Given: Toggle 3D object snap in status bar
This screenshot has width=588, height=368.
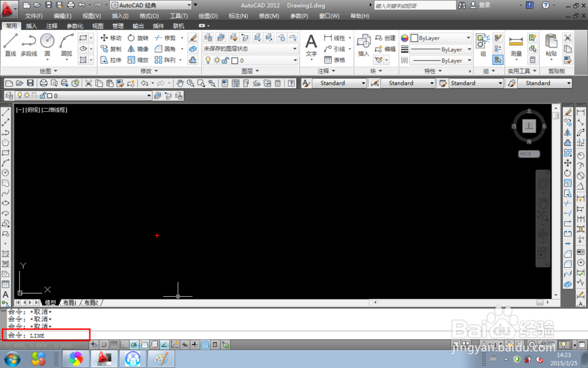Looking at the screenshot, I should (155, 344).
